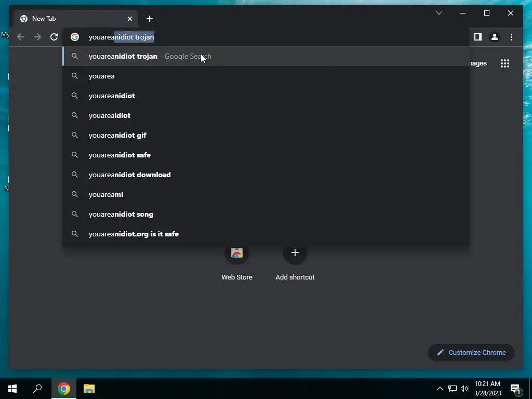
Task: Click the search icon beside 'youareanidiot song'
Action: point(75,214)
